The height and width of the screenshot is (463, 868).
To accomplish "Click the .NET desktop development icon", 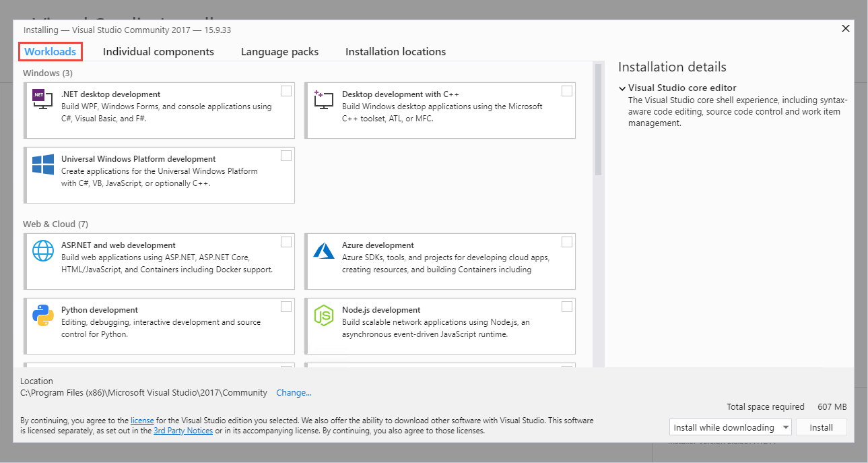I will point(42,100).
